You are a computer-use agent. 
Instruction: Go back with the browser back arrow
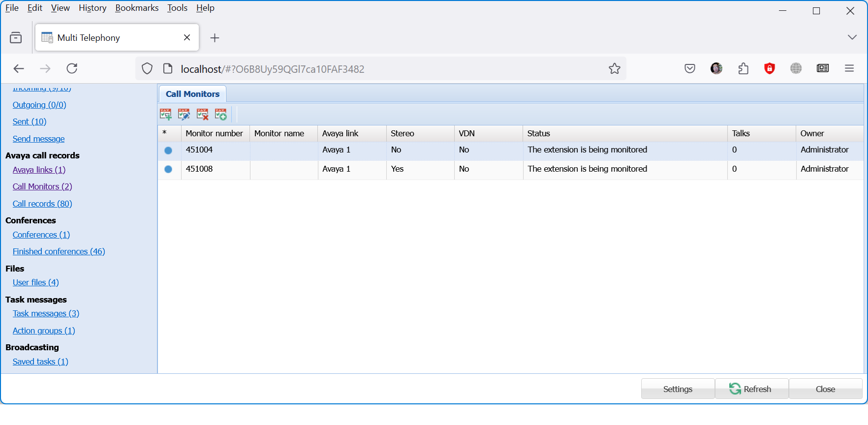[19, 68]
